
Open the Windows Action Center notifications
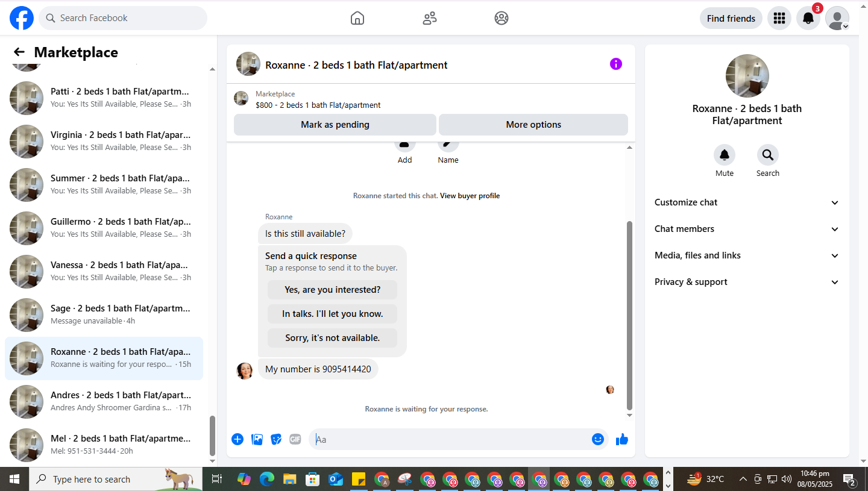pos(850,480)
